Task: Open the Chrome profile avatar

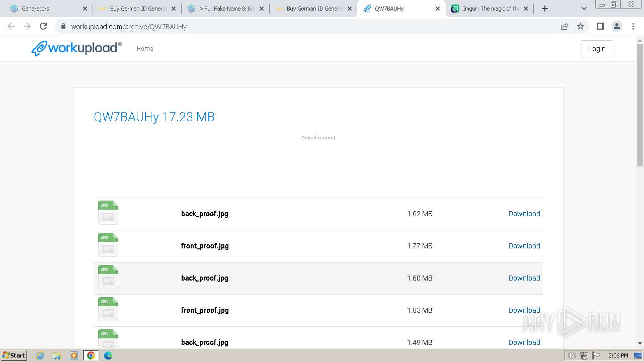Action: 617,26
